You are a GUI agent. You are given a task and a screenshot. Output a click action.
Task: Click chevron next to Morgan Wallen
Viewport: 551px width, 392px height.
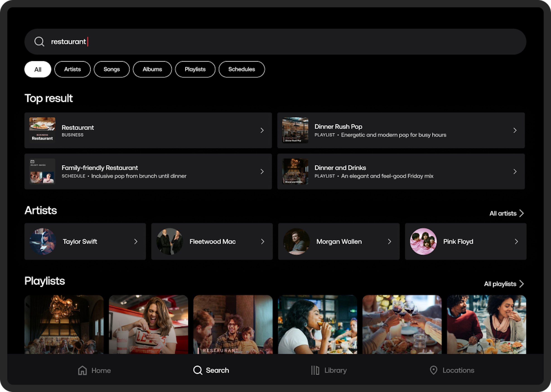click(389, 242)
